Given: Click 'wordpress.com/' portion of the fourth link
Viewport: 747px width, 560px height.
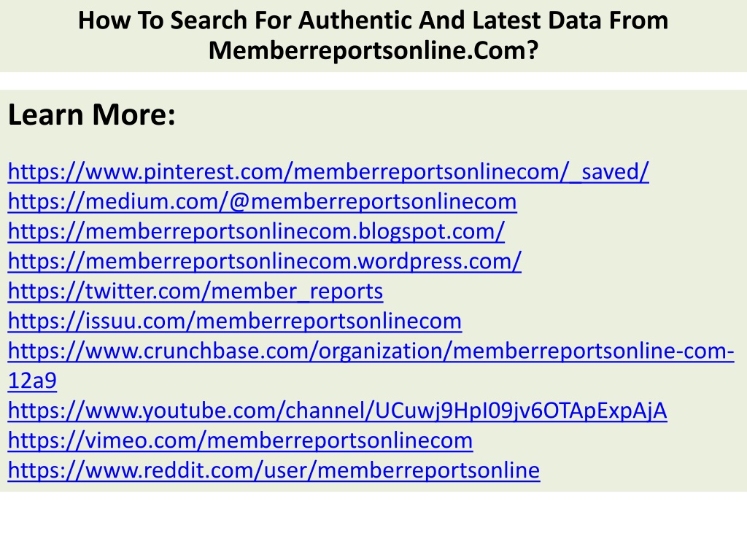Looking at the screenshot, I should 440,262.
